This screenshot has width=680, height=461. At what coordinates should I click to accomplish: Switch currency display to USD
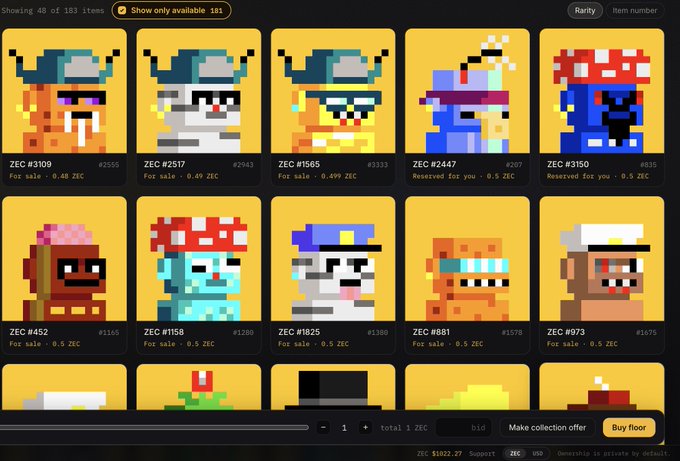coord(538,453)
